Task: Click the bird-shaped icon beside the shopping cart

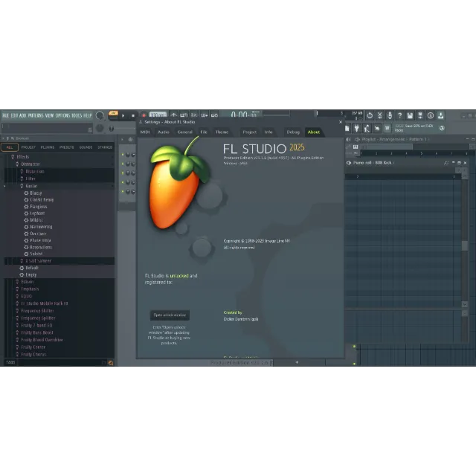Action: pos(377,129)
